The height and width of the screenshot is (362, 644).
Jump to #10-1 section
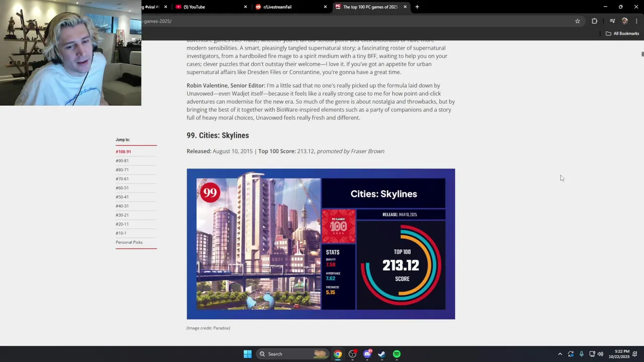pyautogui.click(x=121, y=233)
